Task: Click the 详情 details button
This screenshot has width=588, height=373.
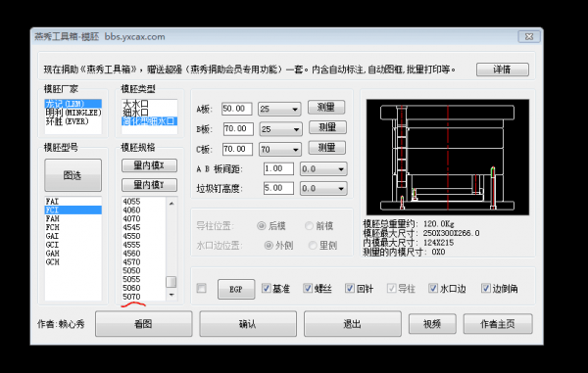Action: [503, 70]
